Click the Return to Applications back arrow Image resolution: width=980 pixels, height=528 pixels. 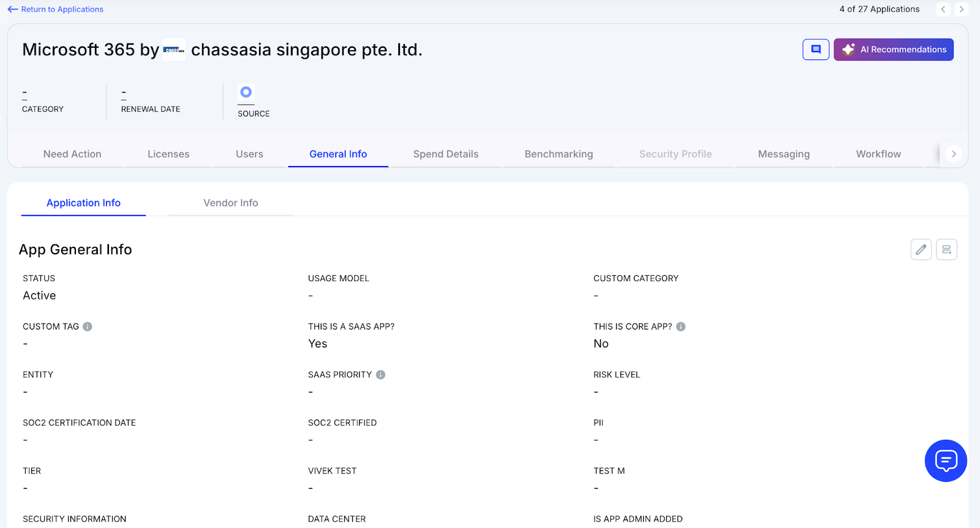[x=13, y=9]
